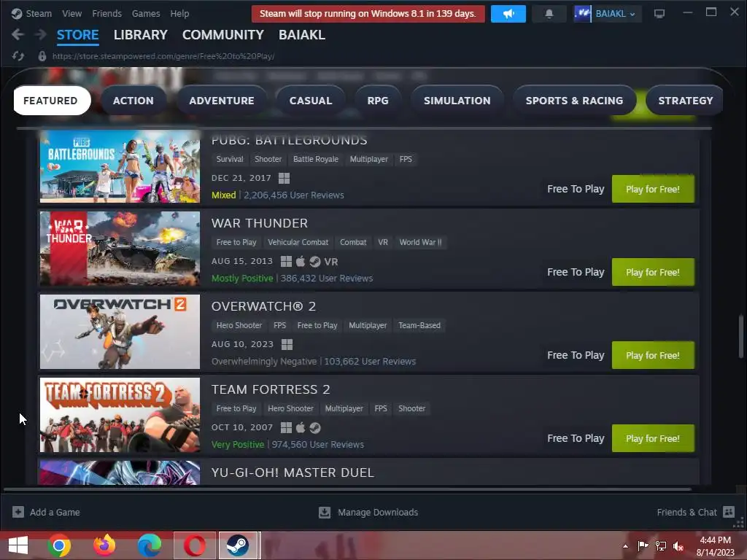Click the TEAM FORTRESS 2 title

pos(271,389)
